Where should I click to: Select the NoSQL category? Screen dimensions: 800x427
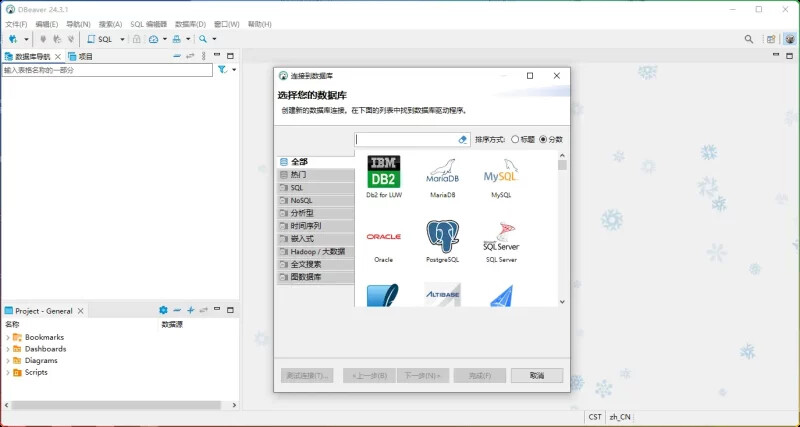click(315, 200)
